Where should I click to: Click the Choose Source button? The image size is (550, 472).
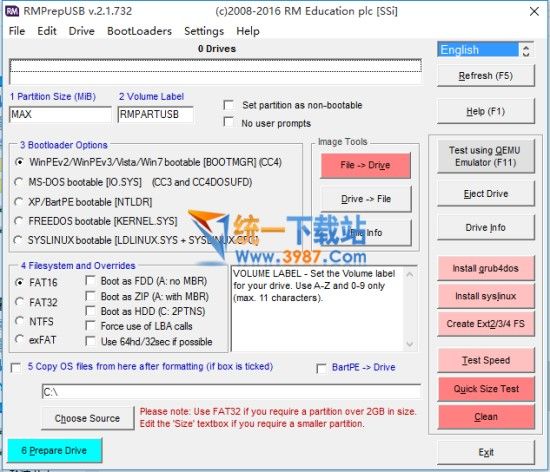[87, 418]
